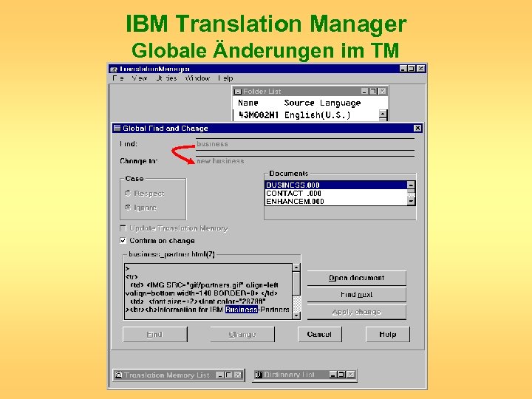Click Translation Memory List window icon
532x399 pixels.
click(119, 375)
